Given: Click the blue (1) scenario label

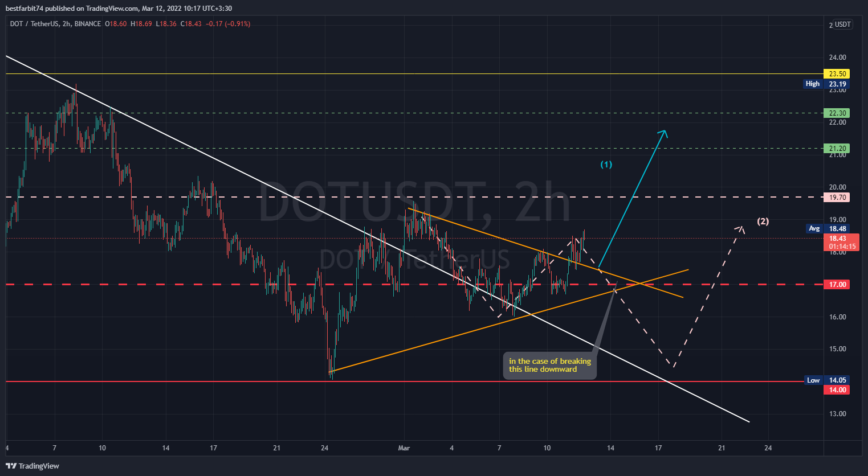Looking at the screenshot, I should click(x=606, y=165).
